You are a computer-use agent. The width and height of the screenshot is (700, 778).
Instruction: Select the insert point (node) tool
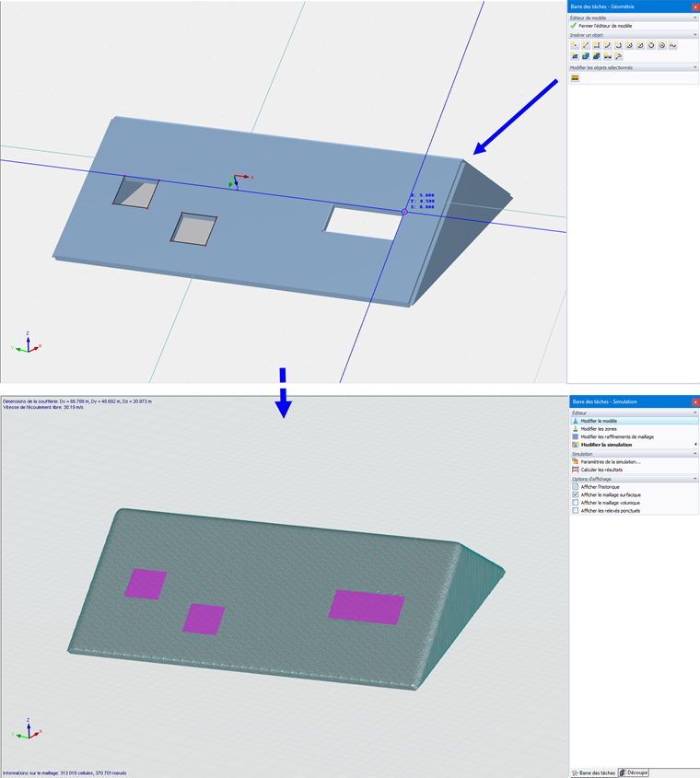coord(575,45)
